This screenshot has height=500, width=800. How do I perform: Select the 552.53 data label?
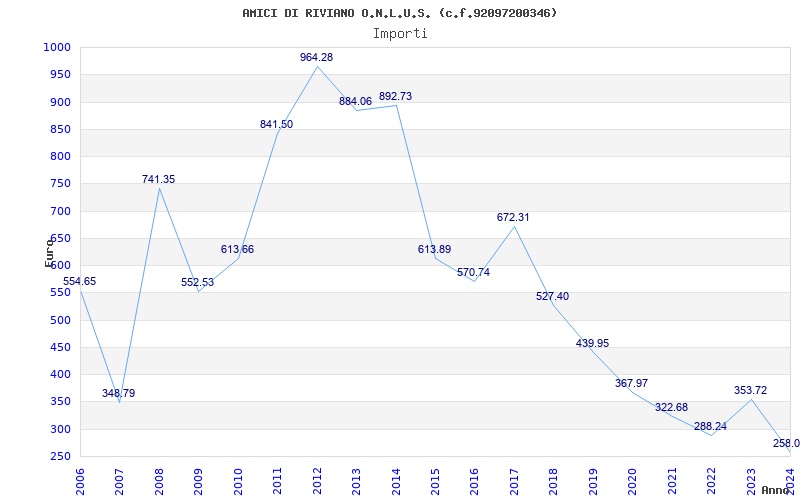click(197, 282)
